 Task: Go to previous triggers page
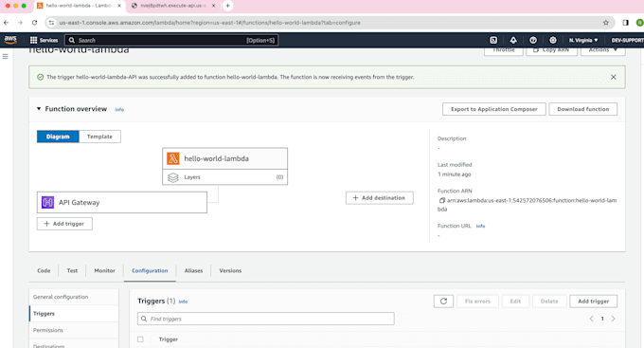point(591,319)
